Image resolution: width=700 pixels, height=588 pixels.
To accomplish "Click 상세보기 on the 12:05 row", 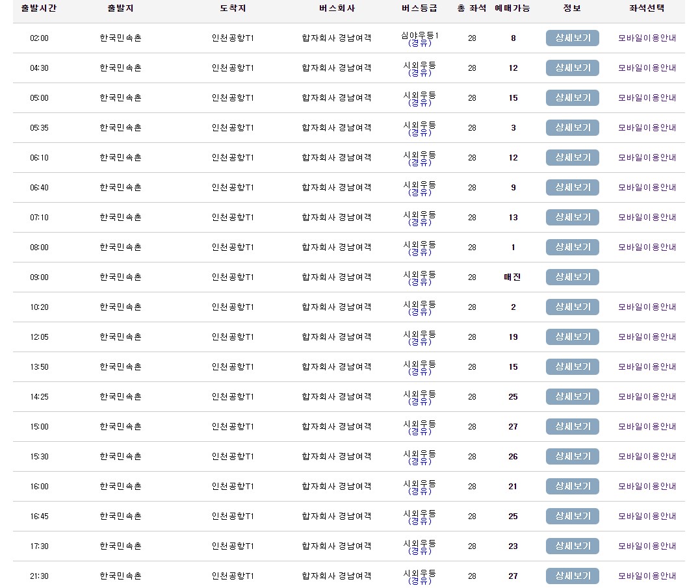I will tap(572, 337).
